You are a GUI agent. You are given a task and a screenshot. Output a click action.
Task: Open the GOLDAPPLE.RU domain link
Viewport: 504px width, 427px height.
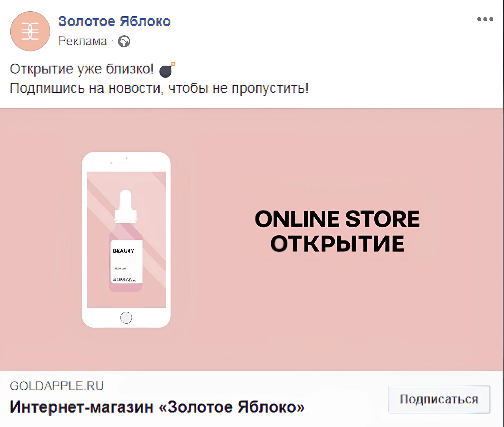(x=57, y=386)
